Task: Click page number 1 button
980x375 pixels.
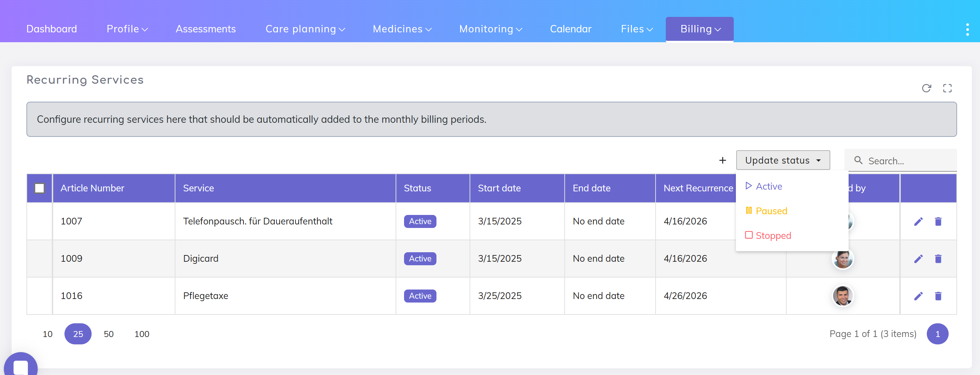Action: [x=937, y=334]
